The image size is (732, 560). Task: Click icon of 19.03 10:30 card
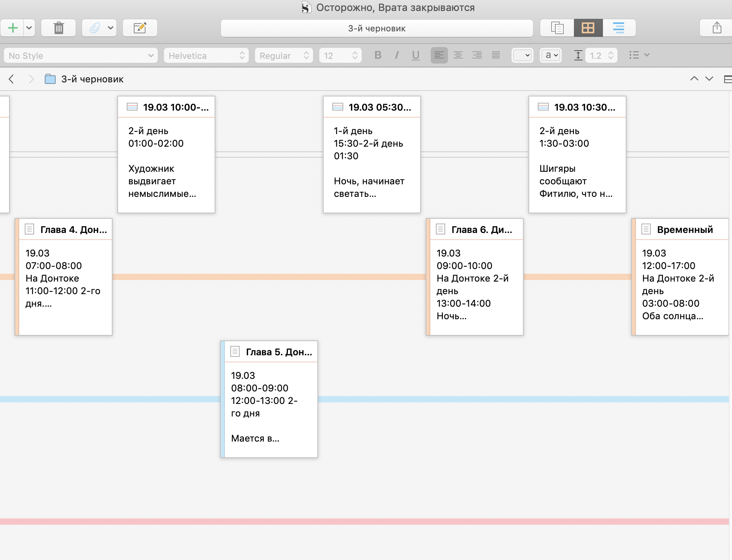click(x=543, y=107)
